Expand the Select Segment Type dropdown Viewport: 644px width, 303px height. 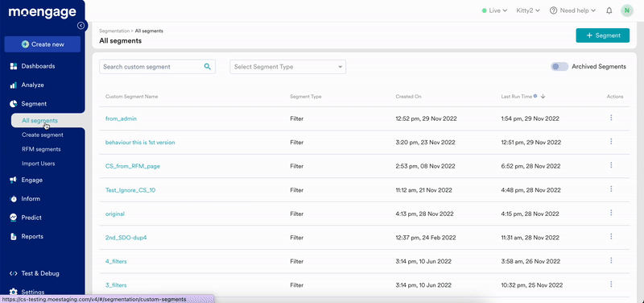point(288,67)
